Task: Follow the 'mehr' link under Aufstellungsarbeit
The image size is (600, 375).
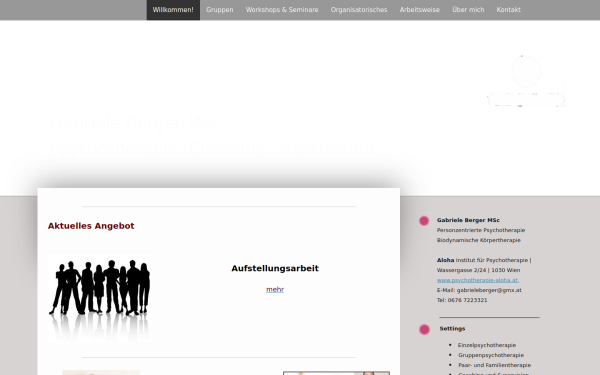Action: tap(275, 289)
